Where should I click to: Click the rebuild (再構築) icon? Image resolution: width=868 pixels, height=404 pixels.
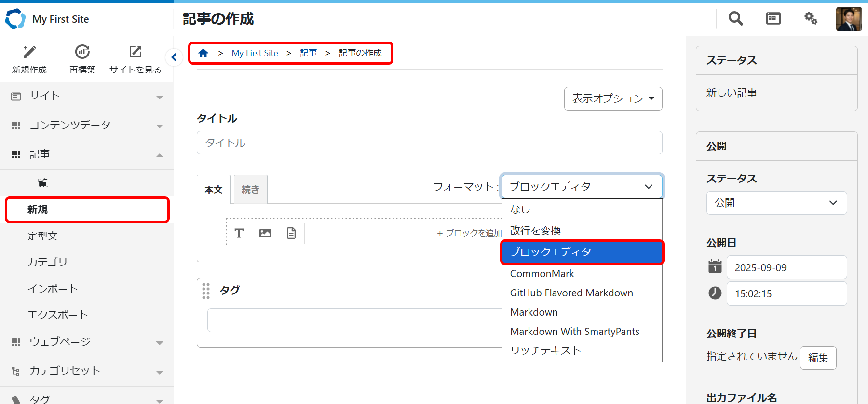point(82,52)
